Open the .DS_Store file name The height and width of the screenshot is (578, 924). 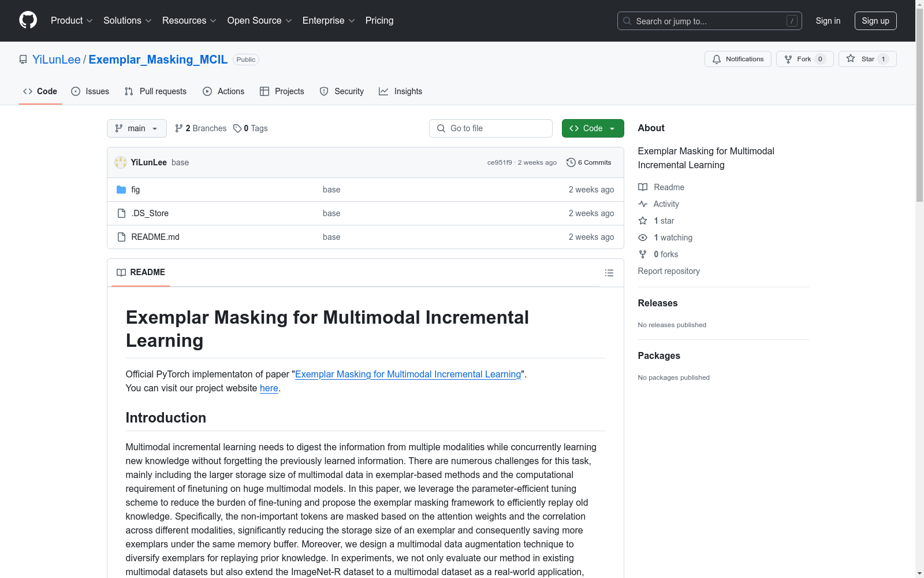pyautogui.click(x=150, y=213)
